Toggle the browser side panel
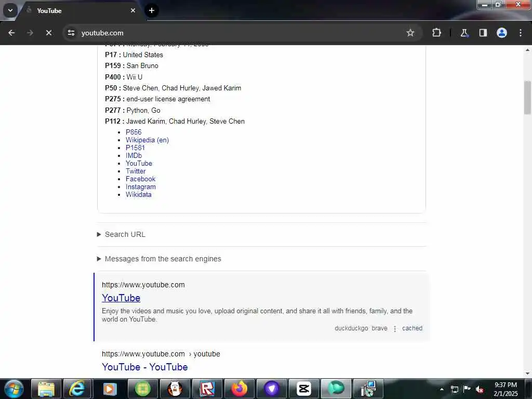This screenshot has height=399, width=532. (483, 33)
